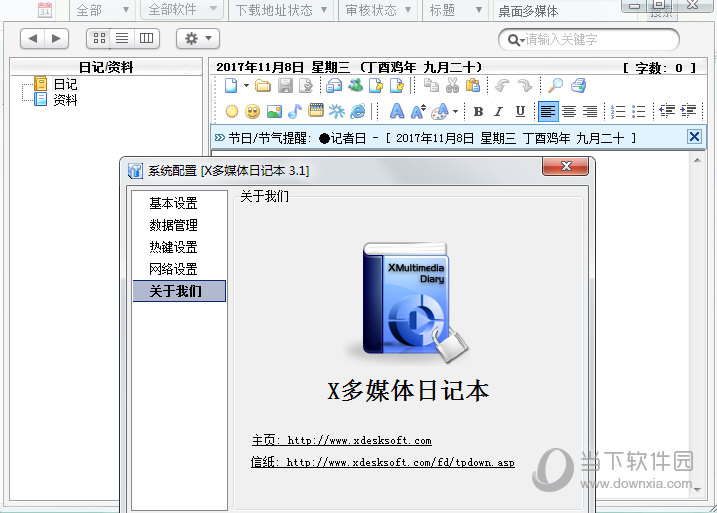Choose font color palette icon
Viewport: 717px width, 513px height.
click(440, 111)
